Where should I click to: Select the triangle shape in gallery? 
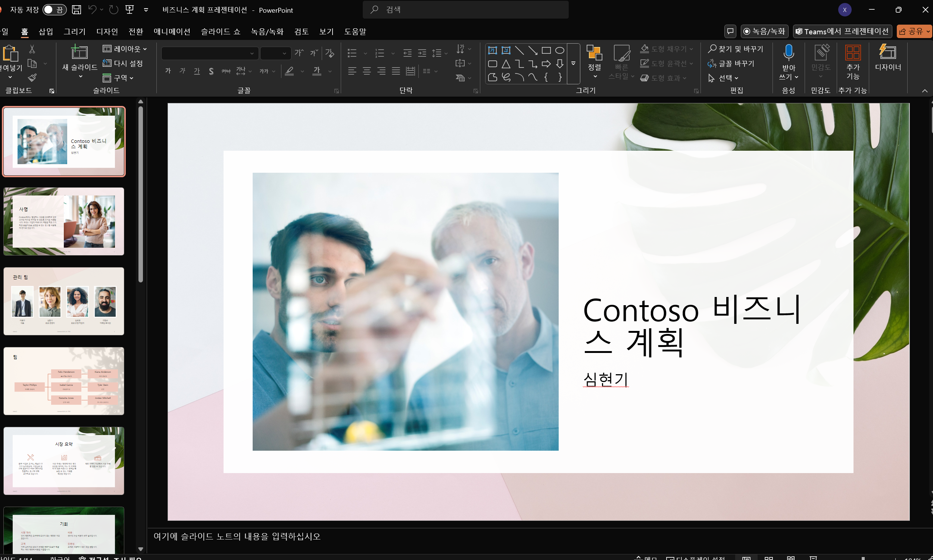506,64
